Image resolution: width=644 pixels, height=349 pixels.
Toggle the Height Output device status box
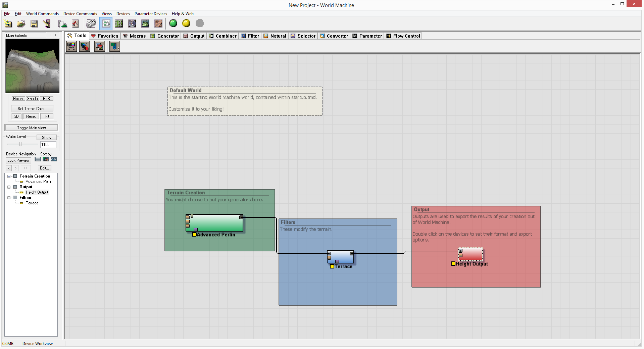pyautogui.click(x=453, y=264)
